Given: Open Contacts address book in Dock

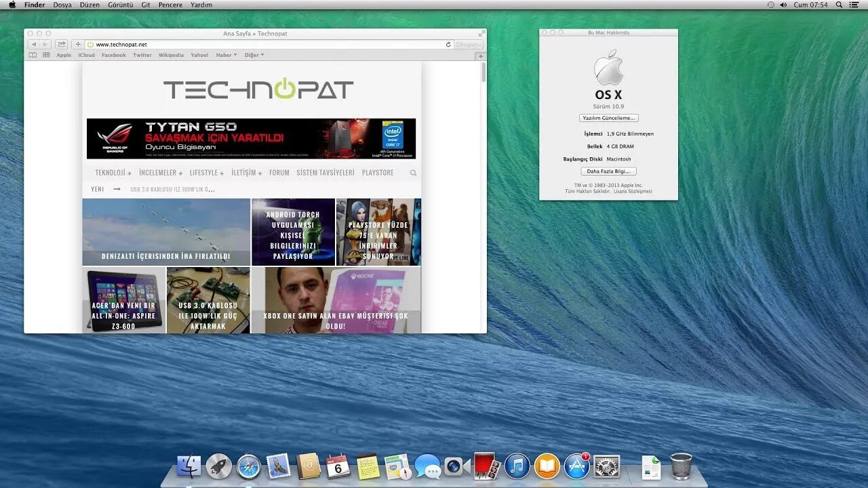Looking at the screenshot, I should click(x=309, y=466).
